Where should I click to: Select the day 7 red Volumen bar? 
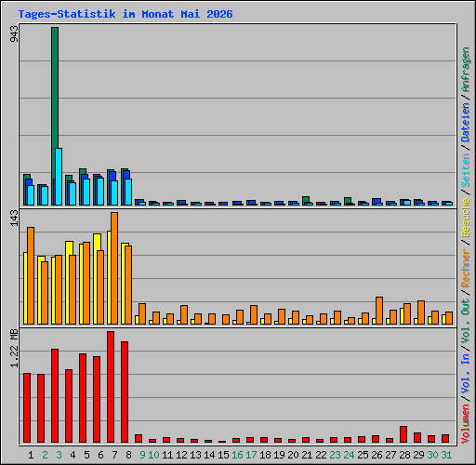click(x=111, y=387)
